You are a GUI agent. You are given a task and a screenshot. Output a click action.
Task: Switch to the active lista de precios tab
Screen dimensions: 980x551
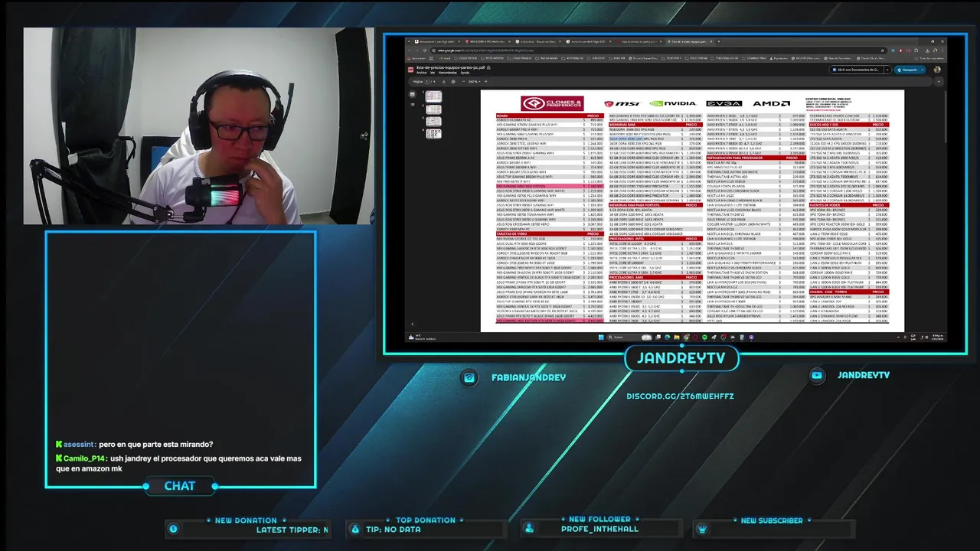click(691, 41)
